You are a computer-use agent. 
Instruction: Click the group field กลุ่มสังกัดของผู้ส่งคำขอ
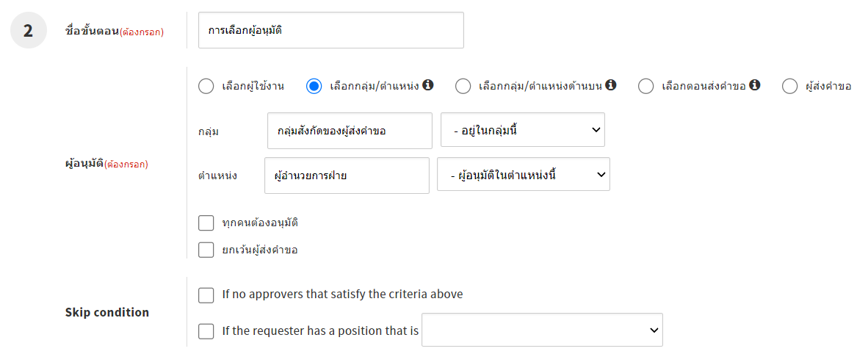click(350, 131)
